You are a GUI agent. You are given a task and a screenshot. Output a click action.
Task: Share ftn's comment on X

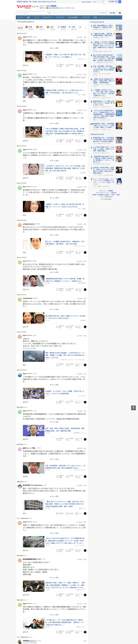coord(85,215)
